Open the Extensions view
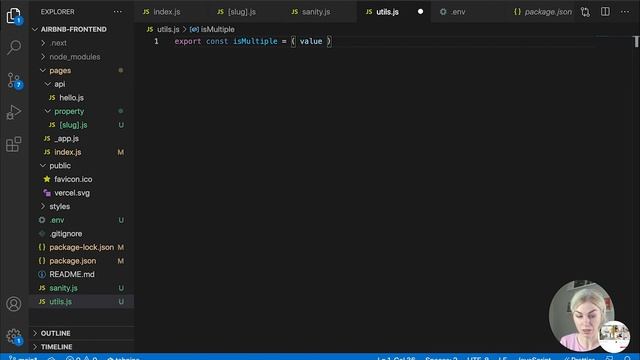This screenshot has height=360, width=640. [x=13, y=144]
